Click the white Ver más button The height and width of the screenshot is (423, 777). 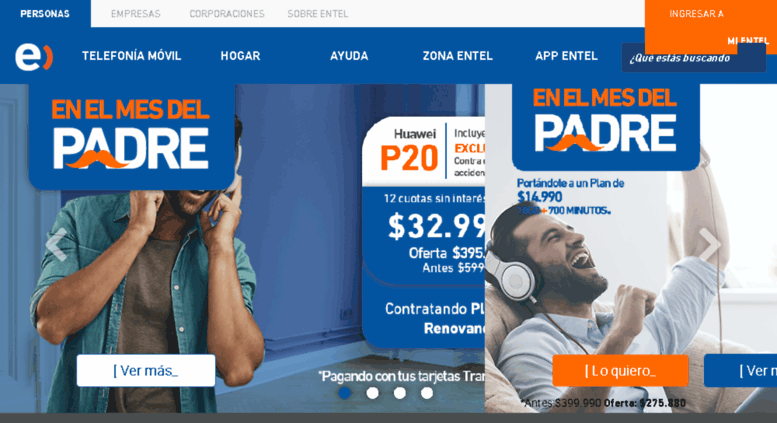pos(146,370)
